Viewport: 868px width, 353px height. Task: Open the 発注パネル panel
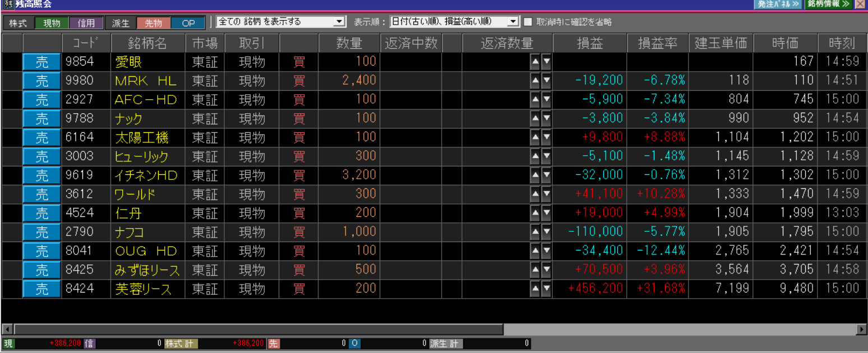point(778,4)
